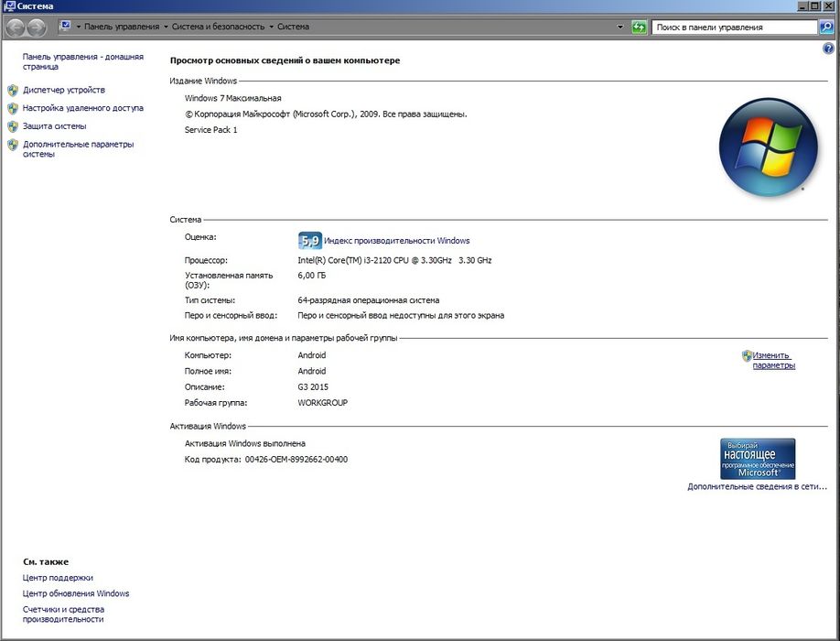Click the 6,00 ГБ memory value
The width and height of the screenshot is (840, 641).
[312, 276]
